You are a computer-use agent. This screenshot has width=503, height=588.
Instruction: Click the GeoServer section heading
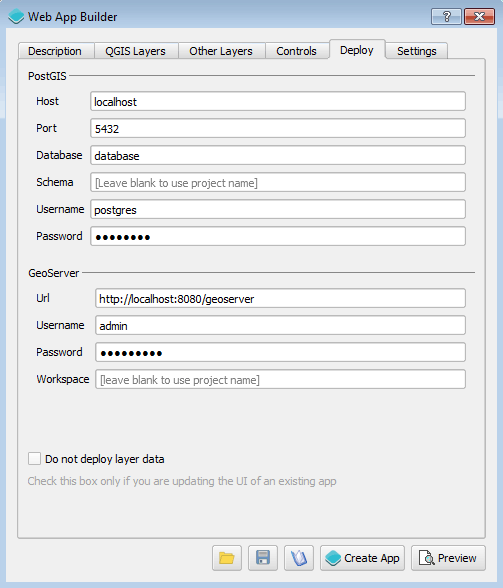click(x=54, y=273)
